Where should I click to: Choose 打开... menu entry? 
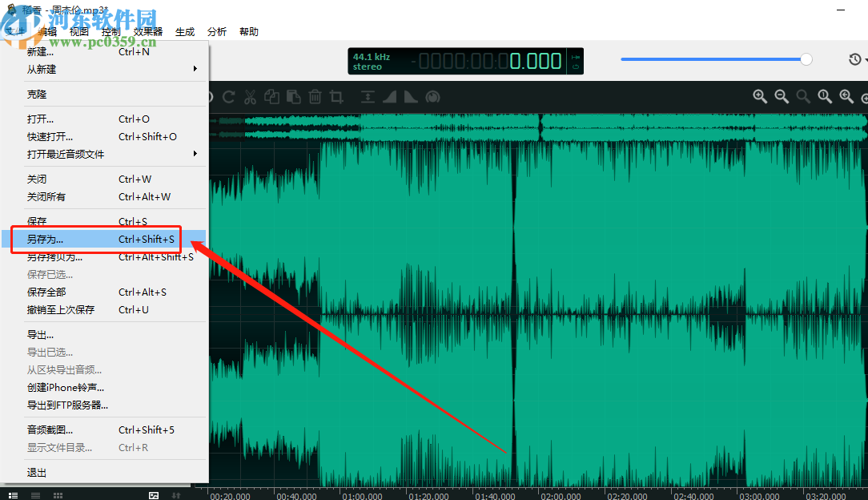click(104, 119)
